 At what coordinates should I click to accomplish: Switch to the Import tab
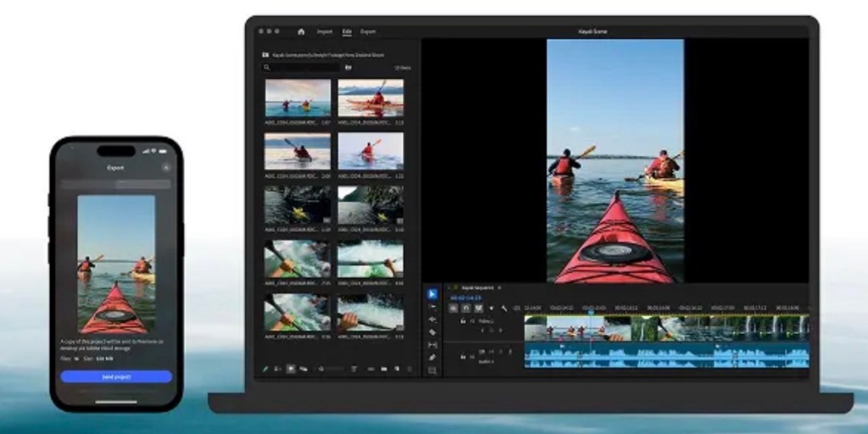[325, 31]
